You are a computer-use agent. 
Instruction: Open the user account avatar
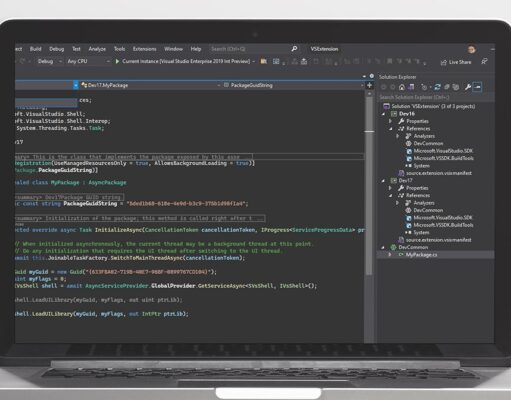point(471,50)
